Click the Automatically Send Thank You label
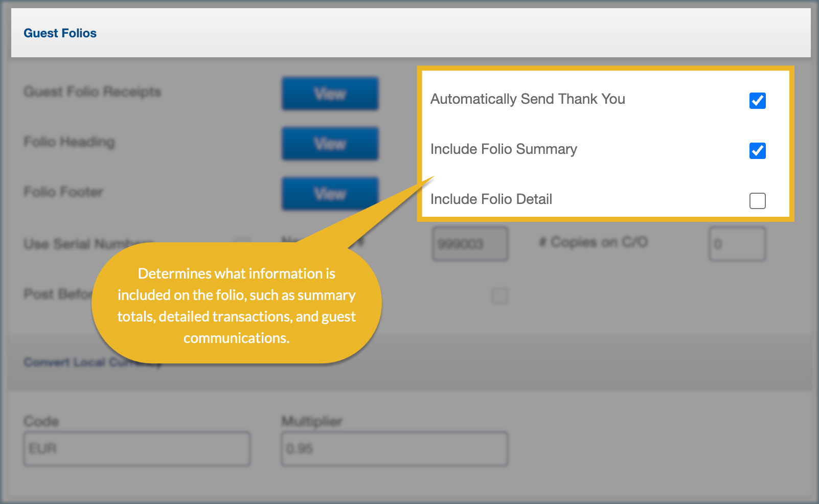This screenshot has width=819, height=504. point(528,99)
